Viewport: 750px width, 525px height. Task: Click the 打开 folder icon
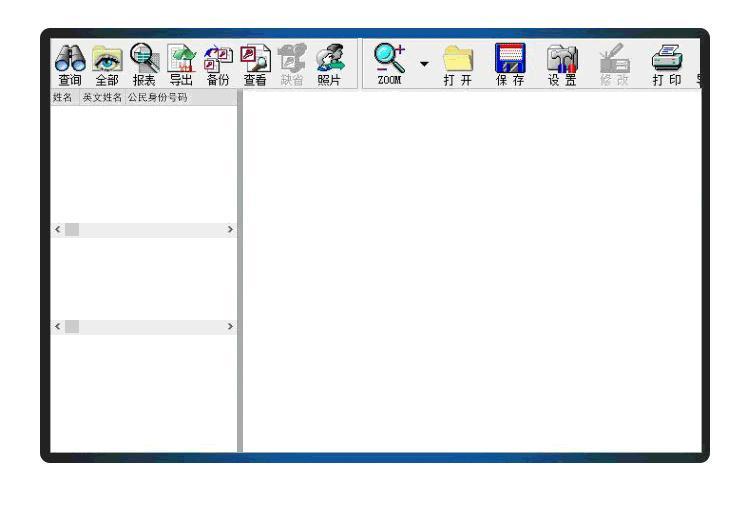[x=458, y=65]
